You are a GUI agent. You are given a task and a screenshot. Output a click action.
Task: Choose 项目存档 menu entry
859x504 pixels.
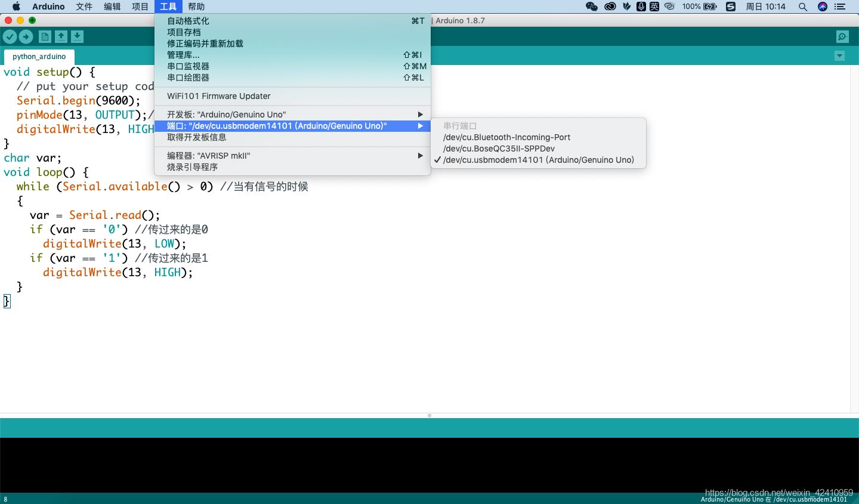tap(292, 32)
